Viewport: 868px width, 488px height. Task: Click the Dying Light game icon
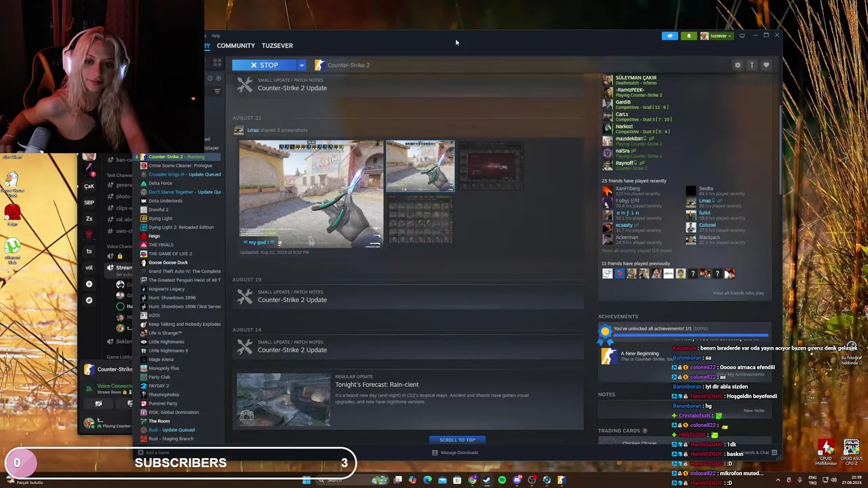pyautogui.click(x=144, y=218)
